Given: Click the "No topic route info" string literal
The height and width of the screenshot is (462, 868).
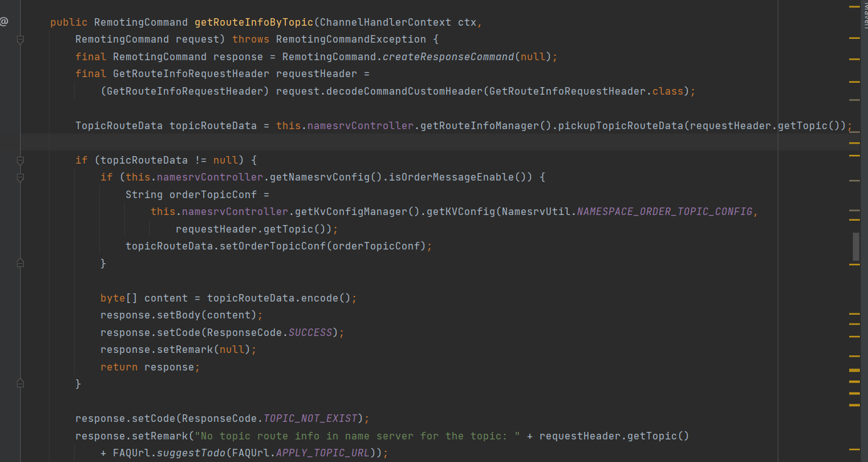Looking at the screenshot, I should 357,436.
